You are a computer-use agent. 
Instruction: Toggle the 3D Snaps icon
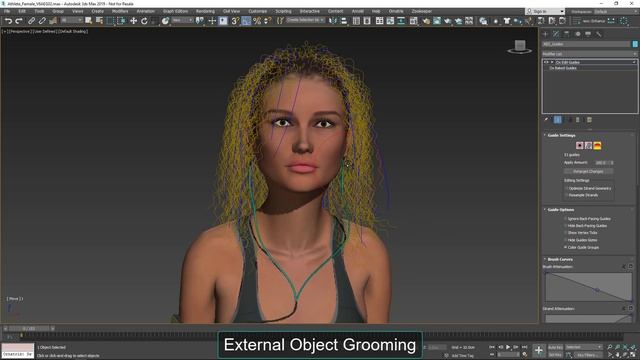(x=235, y=21)
